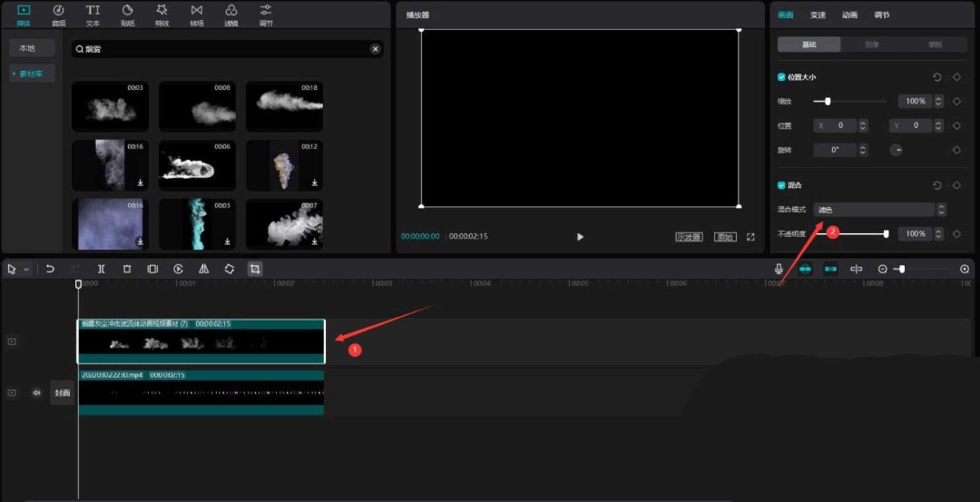Screen dimensions: 980x502
Task: Click the delete trash icon in timeline toolbar
Action: click(127, 270)
